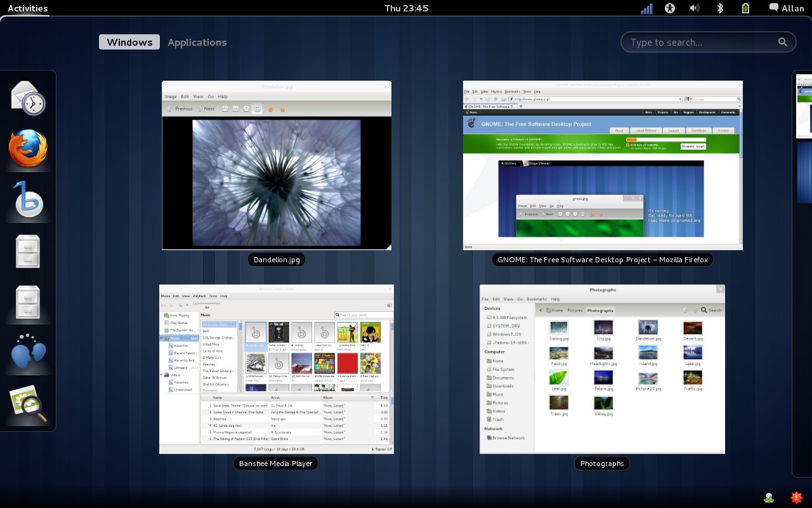Click the playback seek slider in Banshee
The height and width of the screenshot is (508, 812).
pos(207,304)
